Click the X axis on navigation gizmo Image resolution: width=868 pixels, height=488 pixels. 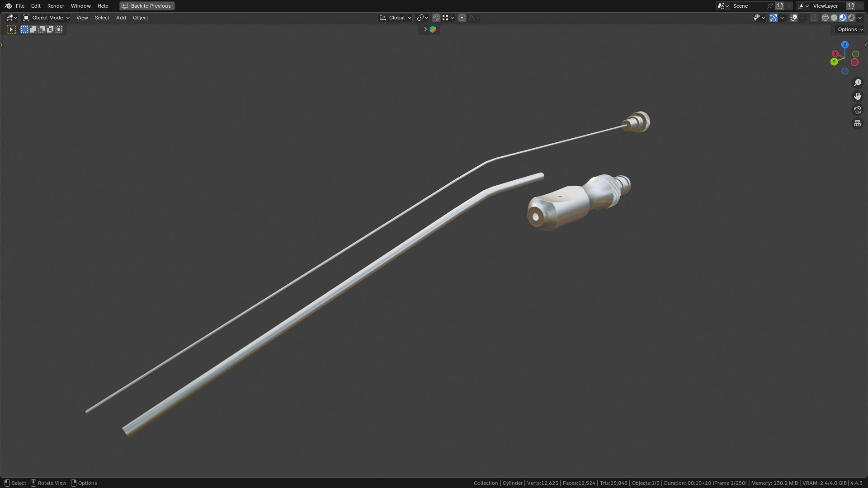835,54
